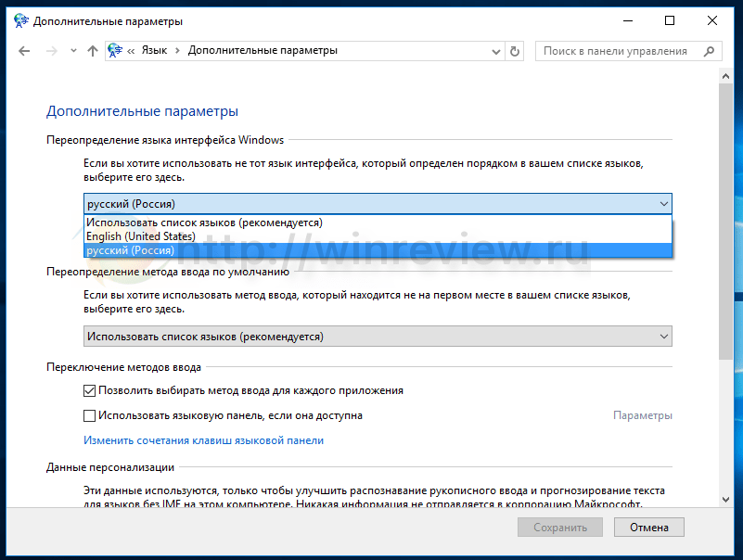Expand the address bar history dropdown
Image resolution: width=743 pixels, height=560 pixels.
tap(496, 51)
